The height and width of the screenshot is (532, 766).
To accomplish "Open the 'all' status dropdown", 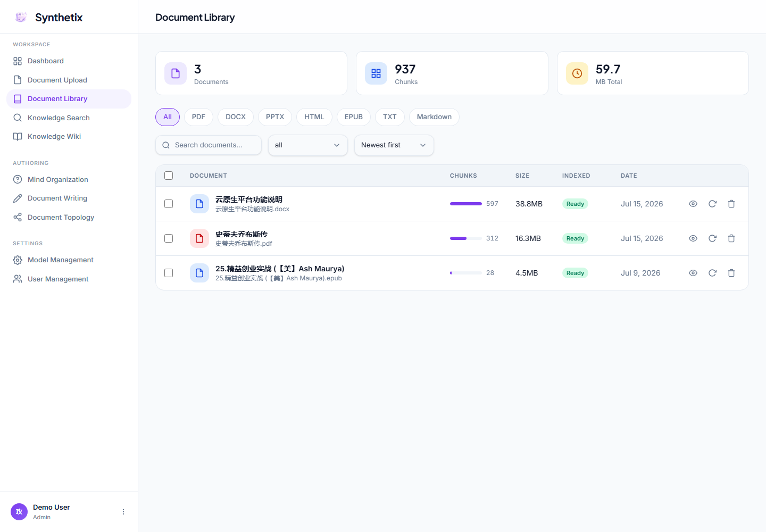I will [308, 145].
